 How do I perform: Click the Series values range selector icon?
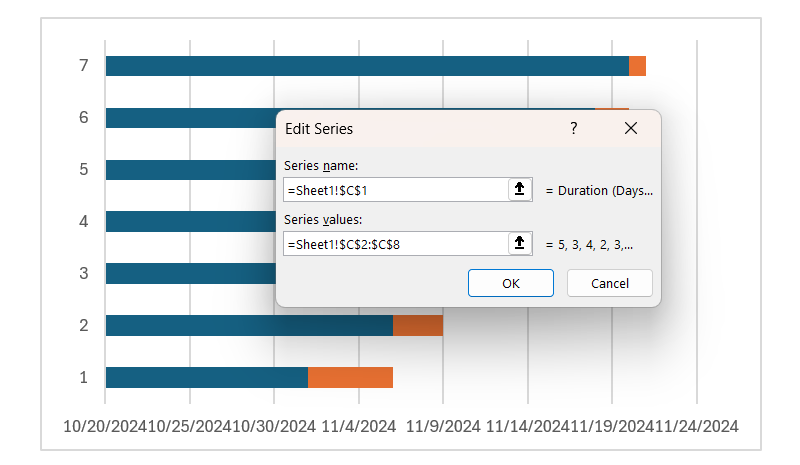pyautogui.click(x=519, y=243)
